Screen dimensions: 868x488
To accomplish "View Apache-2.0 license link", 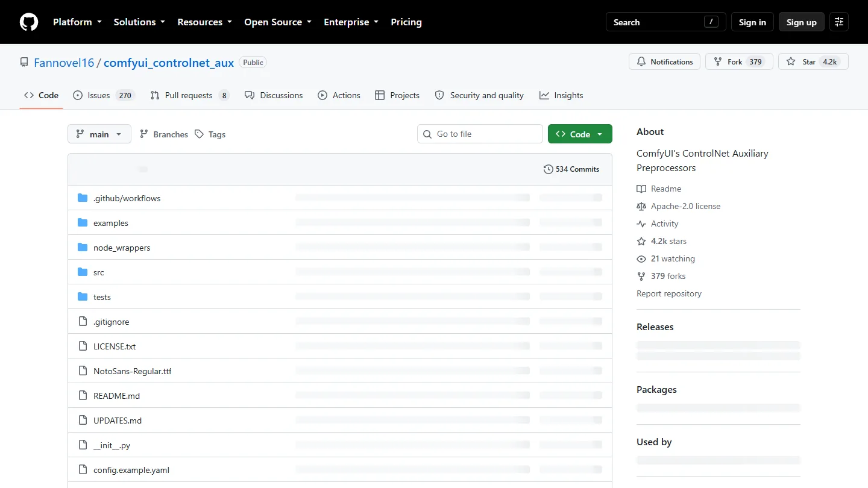I will point(679,206).
